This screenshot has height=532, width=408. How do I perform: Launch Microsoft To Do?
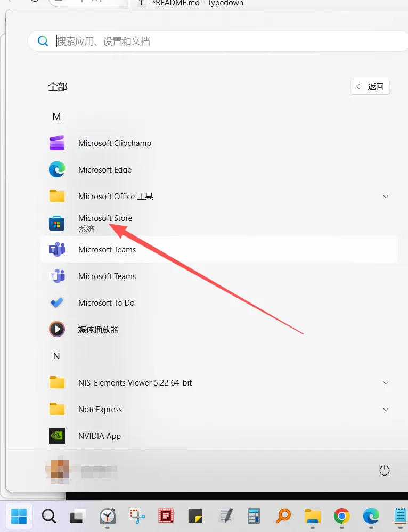219,302
